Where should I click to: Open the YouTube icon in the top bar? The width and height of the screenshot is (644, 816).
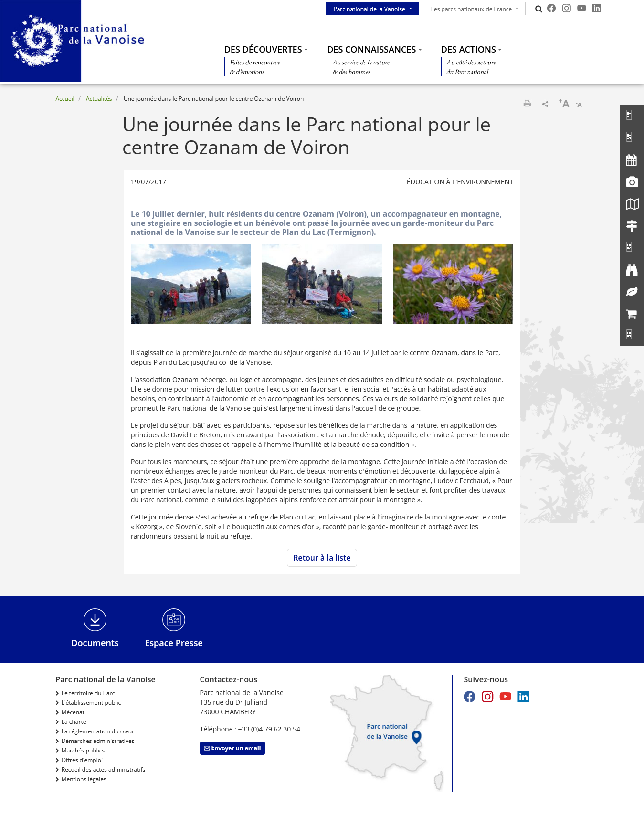click(x=581, y=8)
